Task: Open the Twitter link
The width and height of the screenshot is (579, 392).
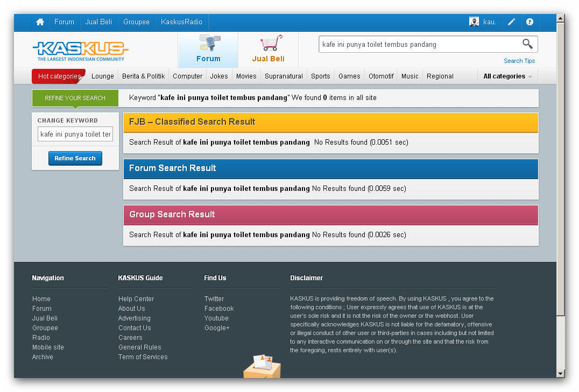Action: point(214,299)
